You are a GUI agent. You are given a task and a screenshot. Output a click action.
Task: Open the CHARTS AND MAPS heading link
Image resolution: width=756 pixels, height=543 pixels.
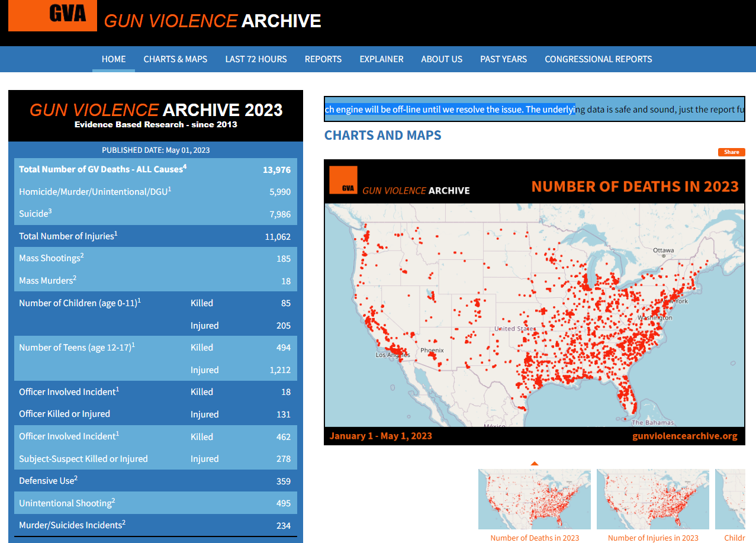click(382, 135)
